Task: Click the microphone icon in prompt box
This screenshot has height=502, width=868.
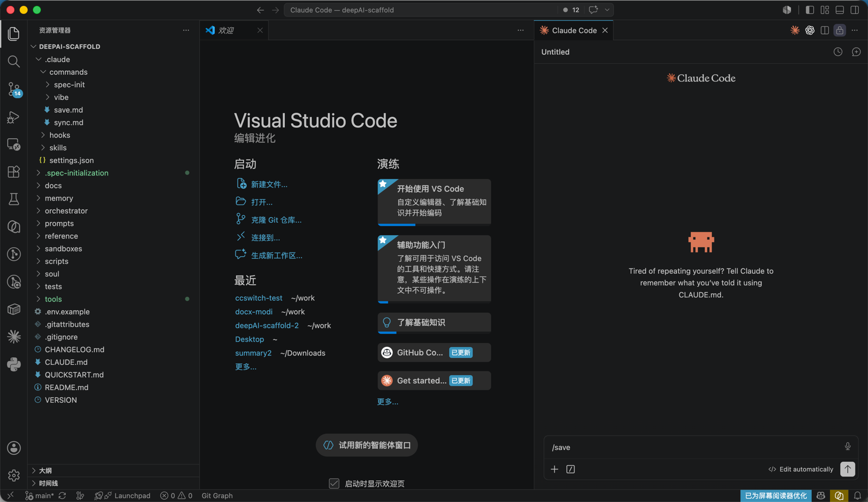Action: 847,447
